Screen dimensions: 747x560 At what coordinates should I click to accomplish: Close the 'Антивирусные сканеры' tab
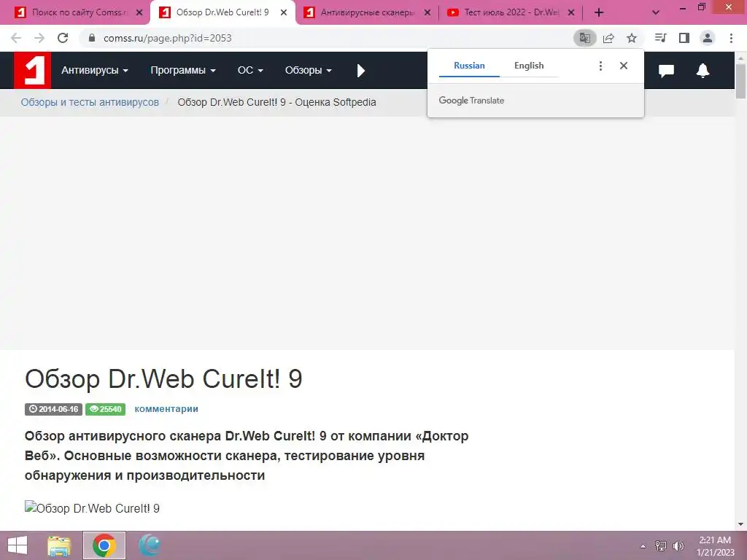coord(427,12)
